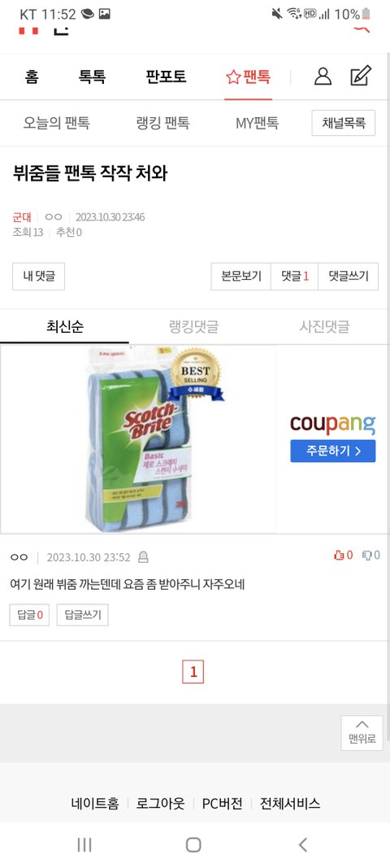This screenshot has width=390, height=868.
Task: Select the 사진댓글 tab
Action: (x=324, y=326)
